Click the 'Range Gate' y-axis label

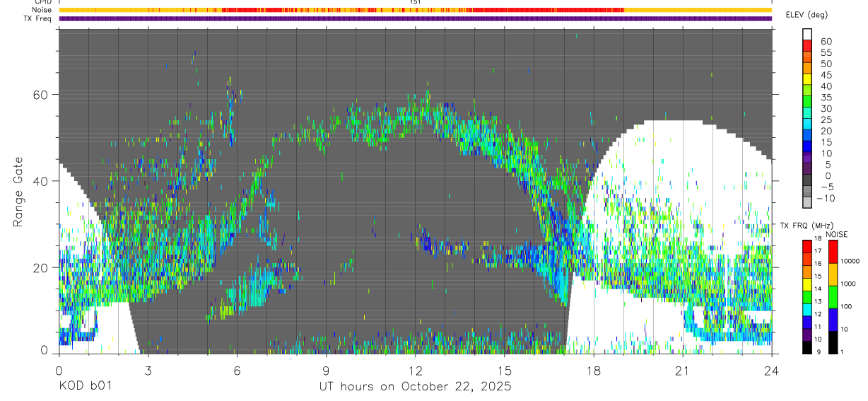18,192
